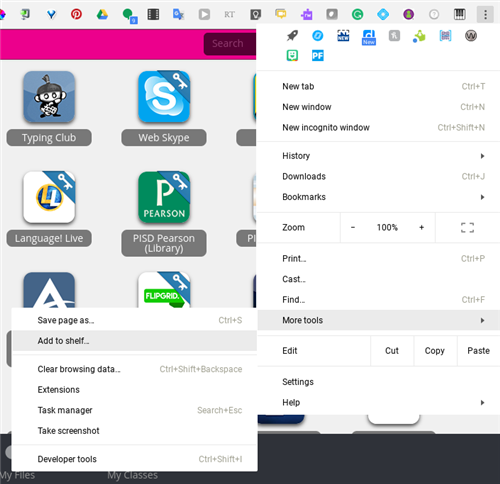
Task: Choose Save page as...
Action: pos(135,320)
